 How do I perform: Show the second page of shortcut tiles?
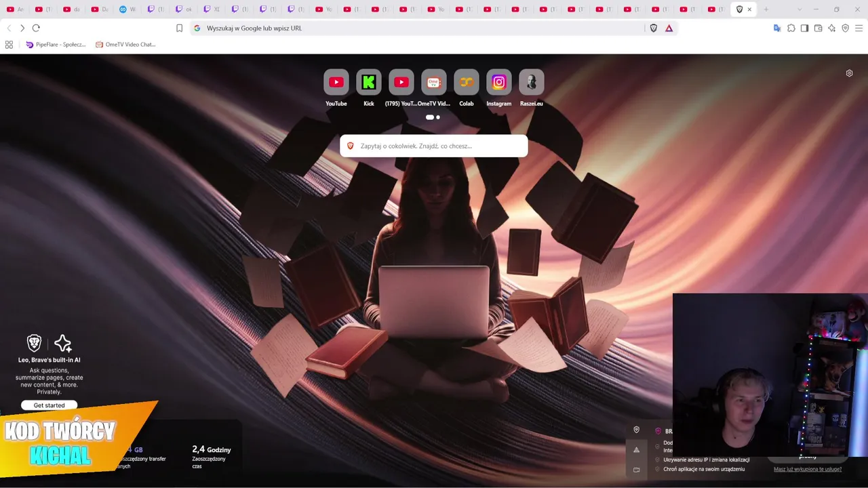(x=438, y=117)
